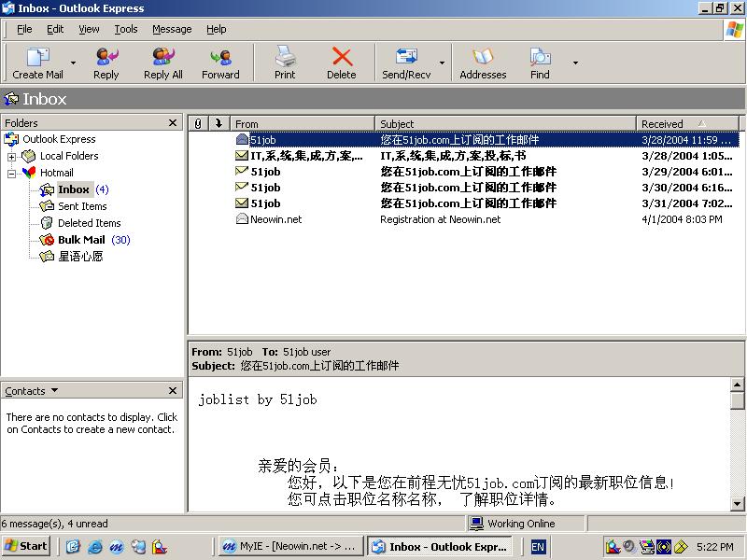The width and height of the screenshot is (747, 560).
Task: Open the Find dropdown arrow
Action: coord(575,63)
